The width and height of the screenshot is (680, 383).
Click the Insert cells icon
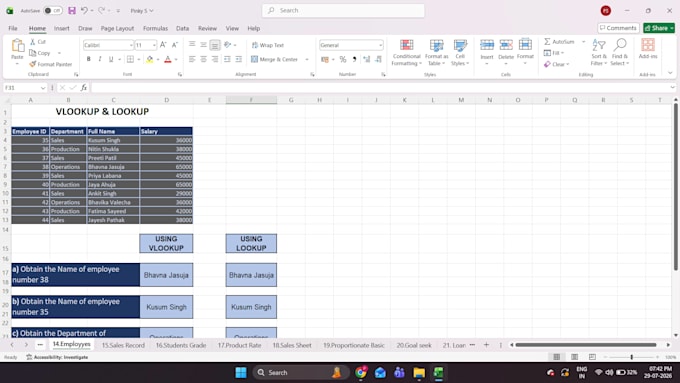(487, 45)
